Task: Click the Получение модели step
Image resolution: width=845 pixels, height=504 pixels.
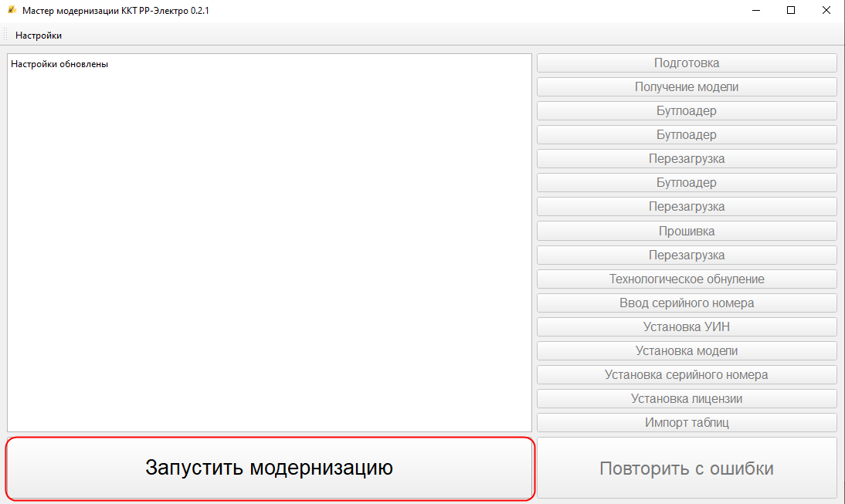Action: pyautogui.click(x=687, y=87)
